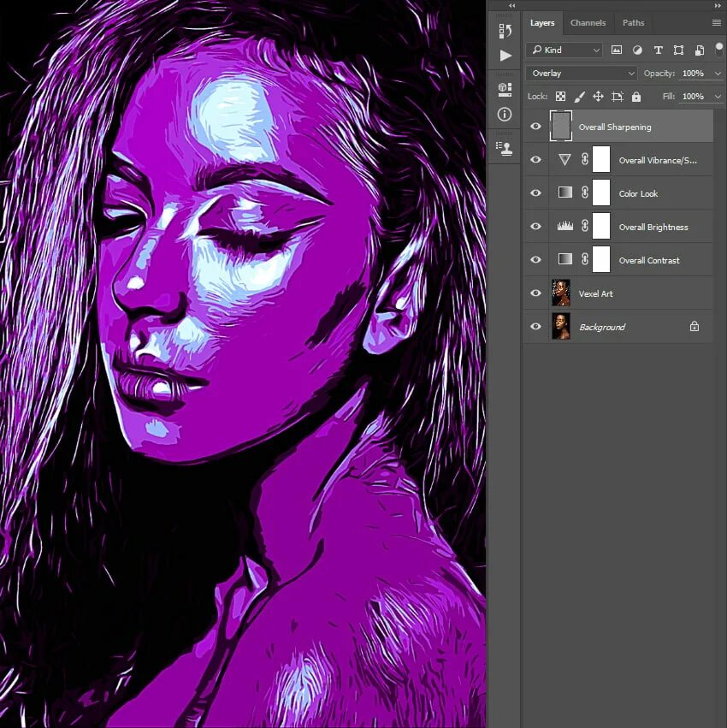Lock position move icon

(598, 97)
